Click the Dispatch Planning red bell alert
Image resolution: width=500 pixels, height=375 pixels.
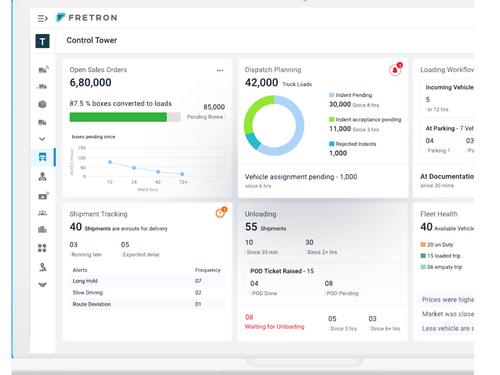pyautogui.click(x=396, y=69)
